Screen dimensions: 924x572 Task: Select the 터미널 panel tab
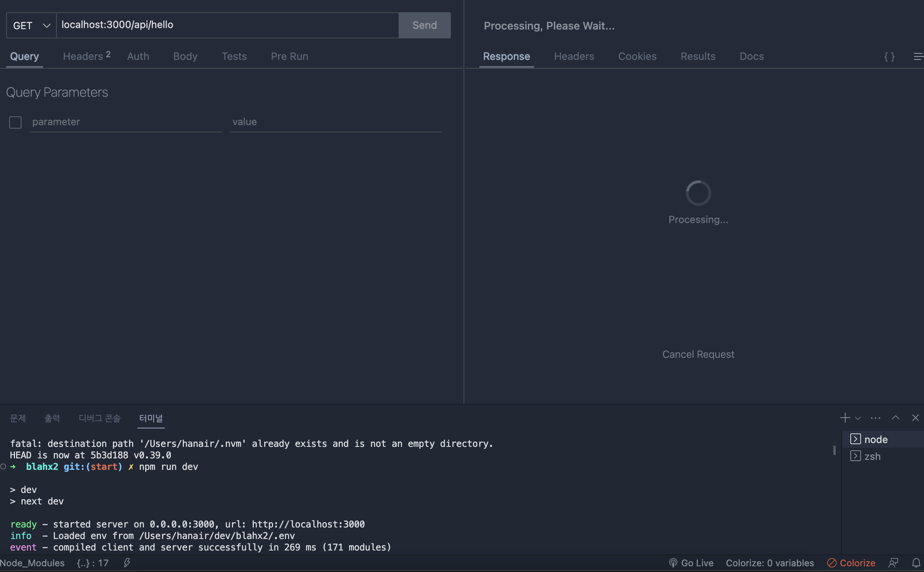click(x=151, y=418)
